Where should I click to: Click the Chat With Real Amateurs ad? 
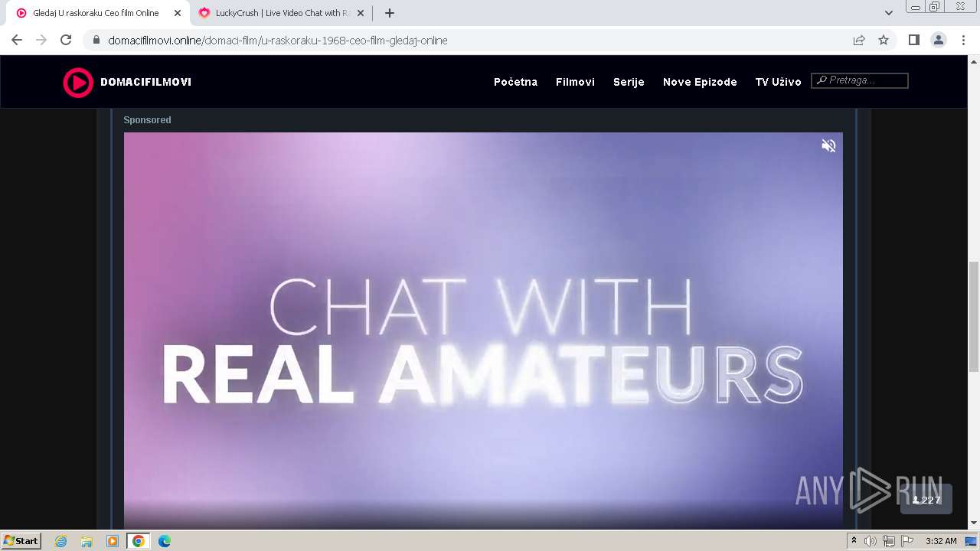pyautogui.click(x=483, y=331)
